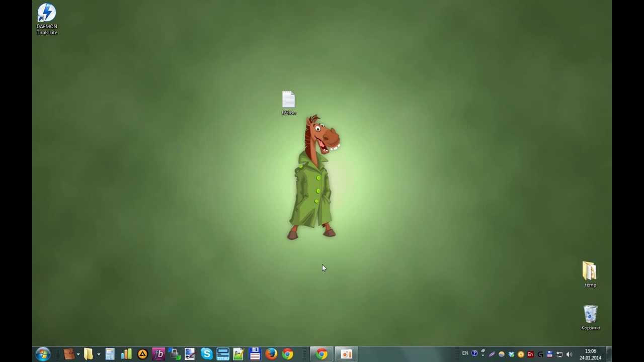644x362 pixels.
Task: Launch Skype from the taskbar
Action: click(x=206, y=354)
